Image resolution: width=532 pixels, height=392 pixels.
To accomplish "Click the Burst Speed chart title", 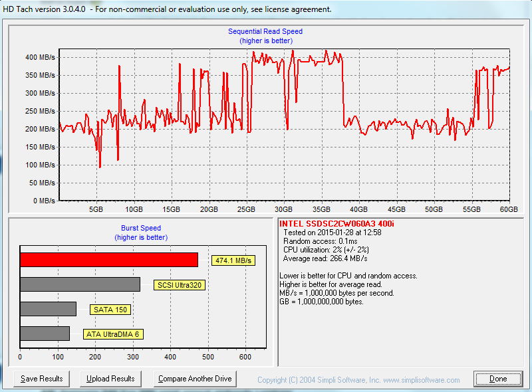I will [x=141, y=228].
